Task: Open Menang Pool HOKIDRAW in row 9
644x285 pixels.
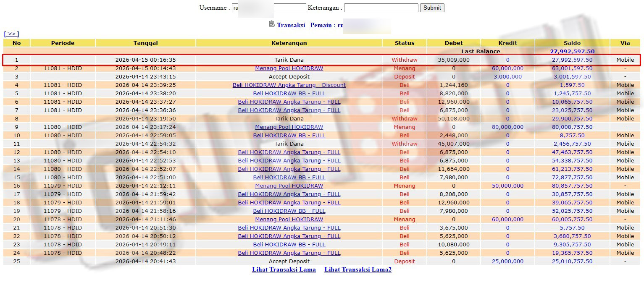Action: pos(289,127)
